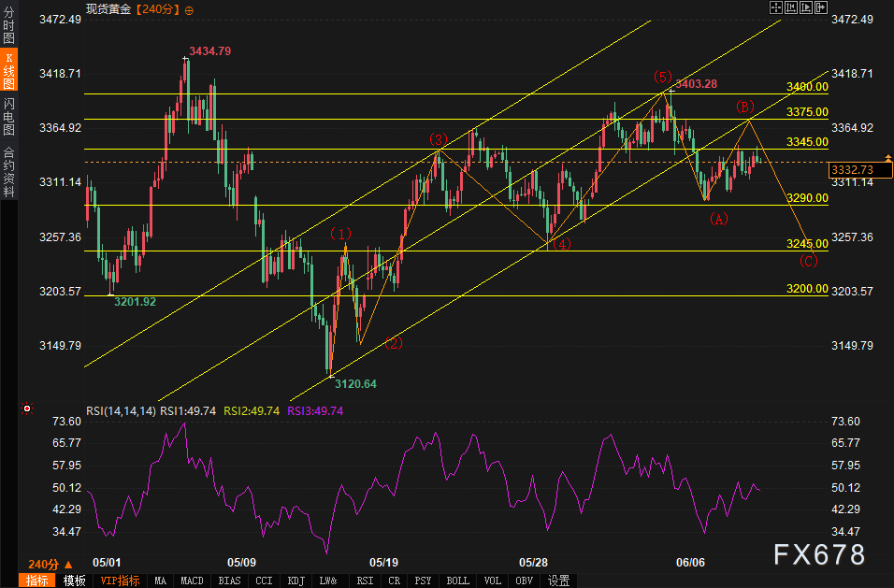Click the jump-to-start chart icon
The width and height of the screenshot is (894, 588).
tap(791, 8)
